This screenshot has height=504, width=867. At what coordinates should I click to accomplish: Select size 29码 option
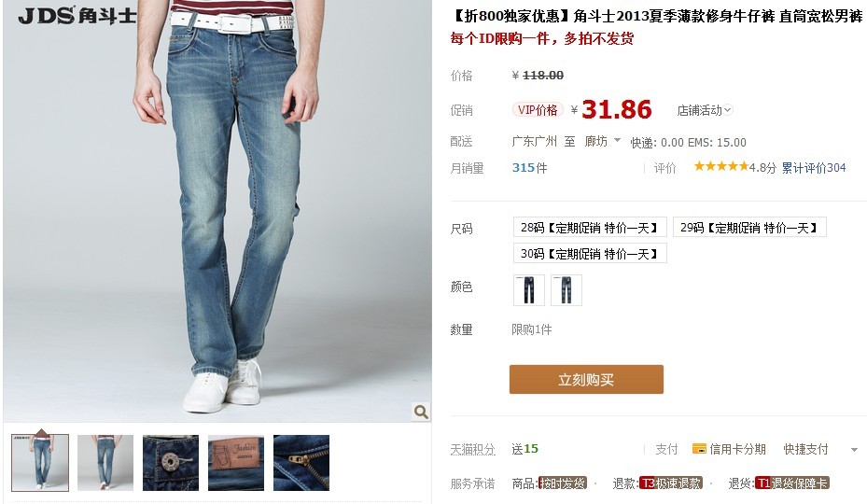(749, 228)
